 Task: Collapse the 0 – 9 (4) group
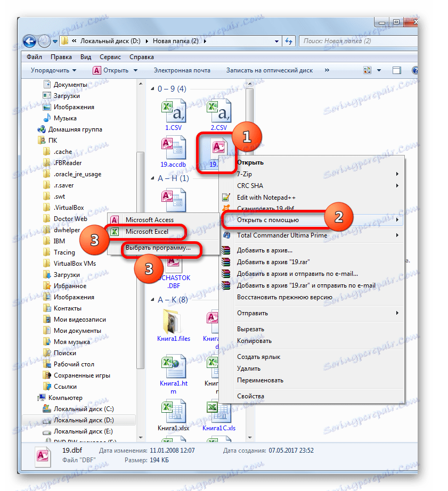(x=152, y=89)
